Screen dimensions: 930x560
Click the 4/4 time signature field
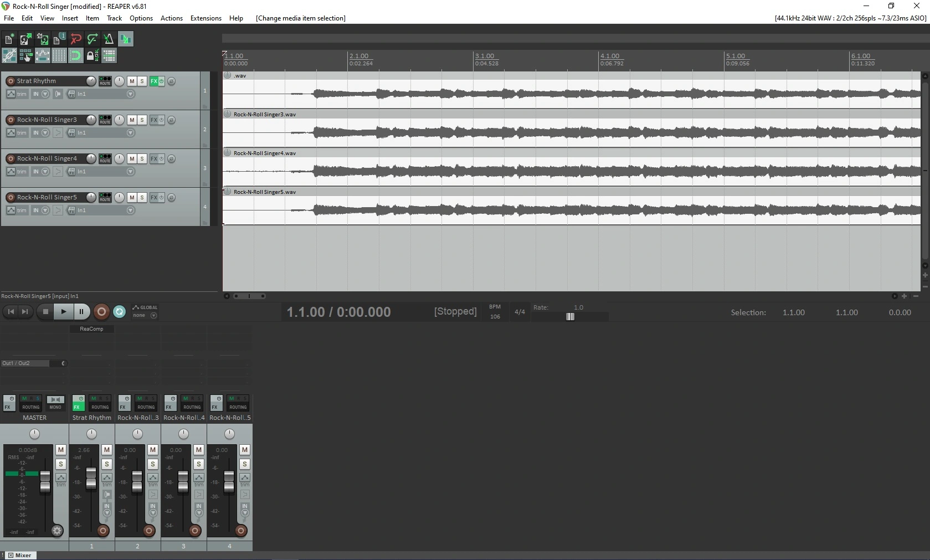(520, 312)
